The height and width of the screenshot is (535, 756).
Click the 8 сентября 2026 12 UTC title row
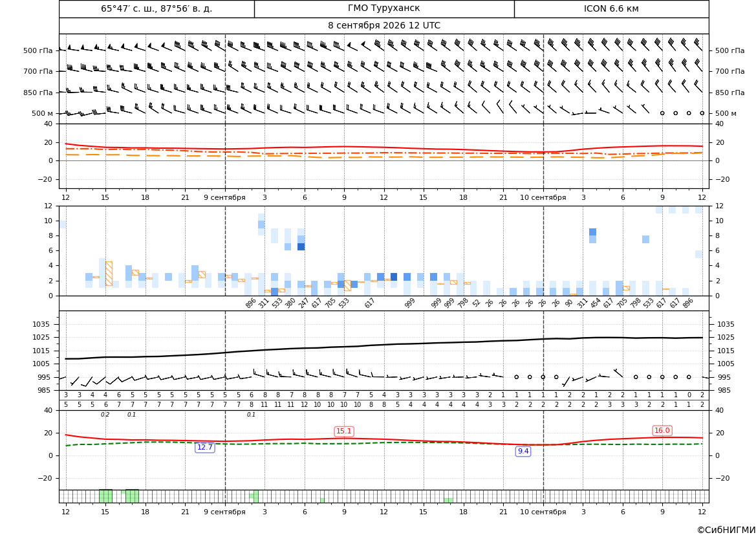383,26
